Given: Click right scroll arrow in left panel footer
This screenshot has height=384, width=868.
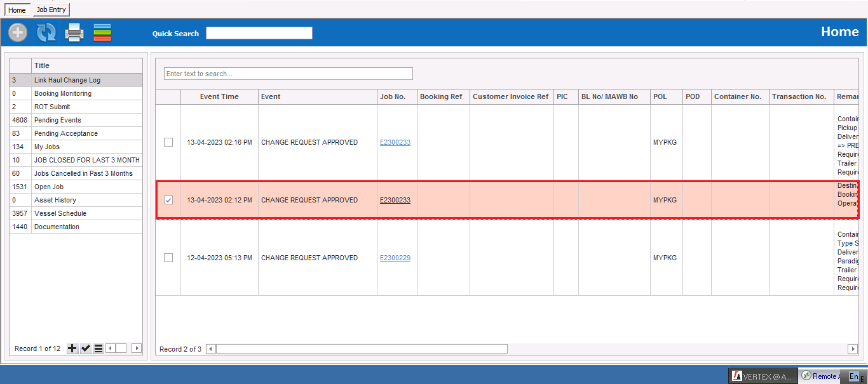Looking at the screenshot, I should 136,348.
